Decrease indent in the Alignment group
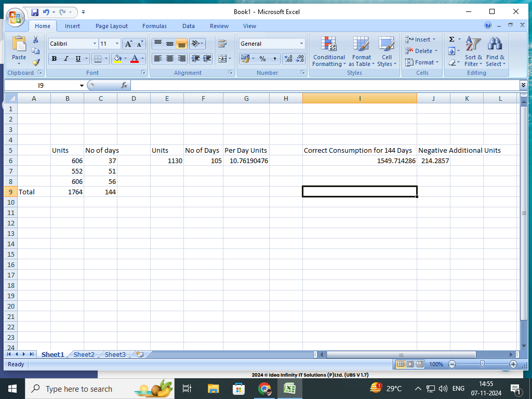Image resolution: width=532 pixels, height=399 pixels. tap(195, 59)
